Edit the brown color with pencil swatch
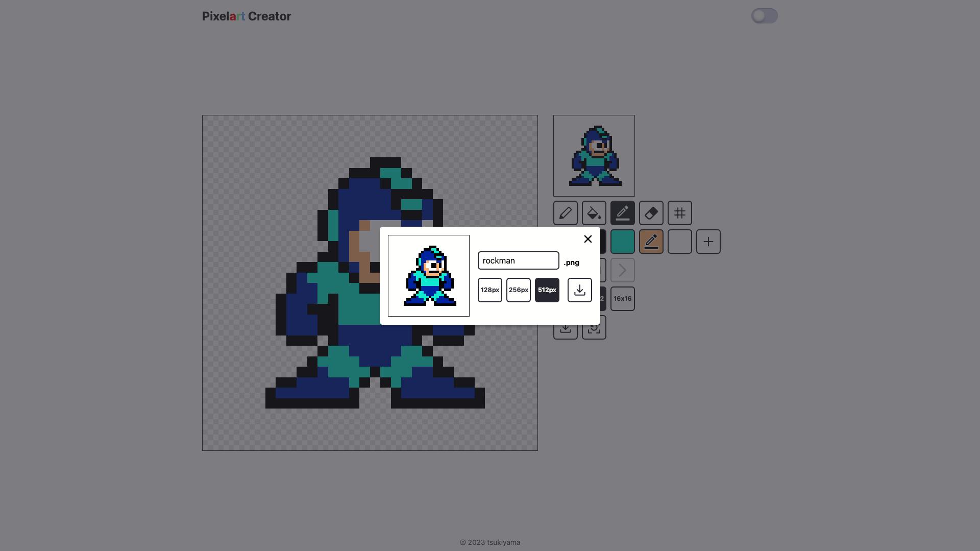 (x=651, y=242)
